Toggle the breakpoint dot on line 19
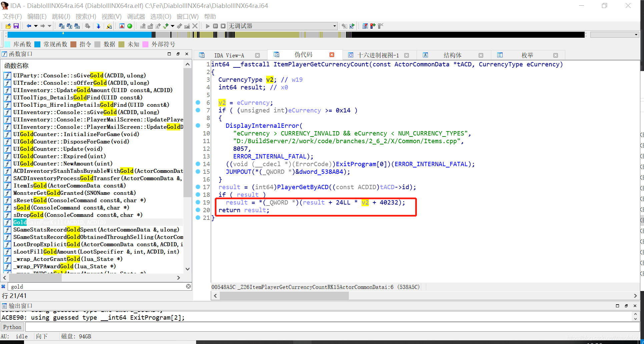Screen dimensions: 644x344 click(198, 202)
